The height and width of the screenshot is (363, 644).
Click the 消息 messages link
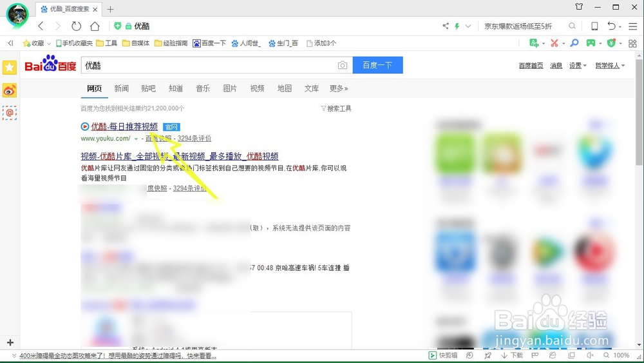coord(556,66)
